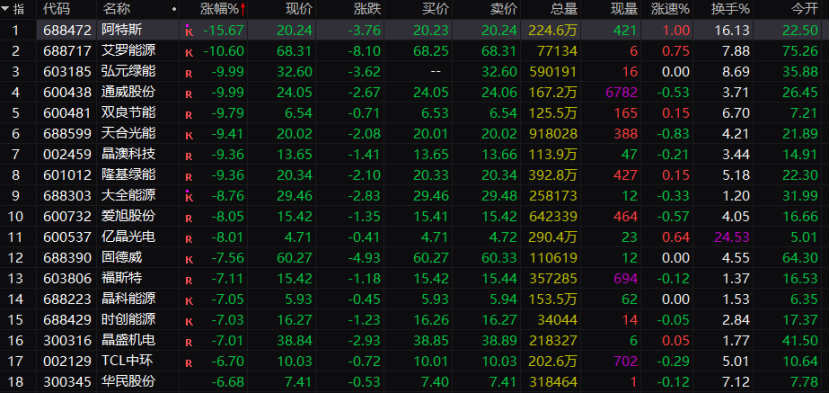
Task: Select stock name 弘元绿能
Action: tap(129, 72)
